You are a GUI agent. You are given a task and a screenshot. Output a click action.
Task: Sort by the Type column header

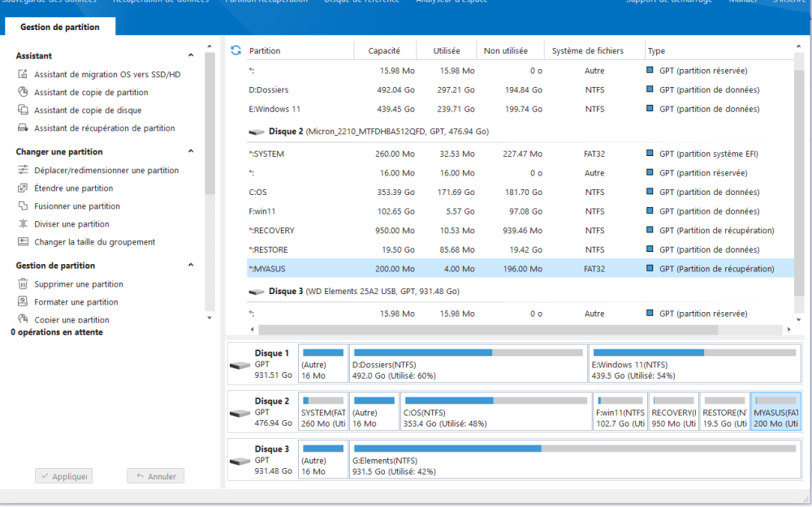click(x=719, y=50)
